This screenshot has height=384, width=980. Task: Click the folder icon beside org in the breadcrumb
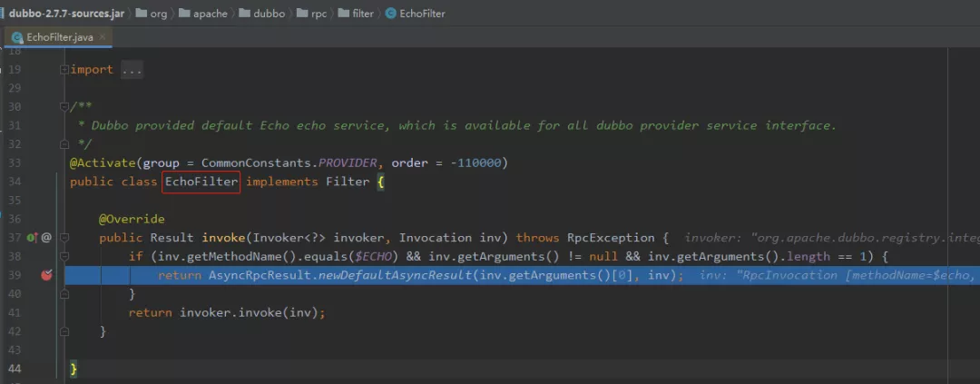tap(142, 13)
